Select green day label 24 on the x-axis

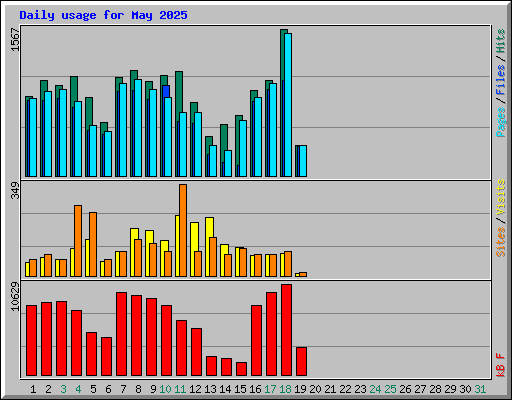375,389
